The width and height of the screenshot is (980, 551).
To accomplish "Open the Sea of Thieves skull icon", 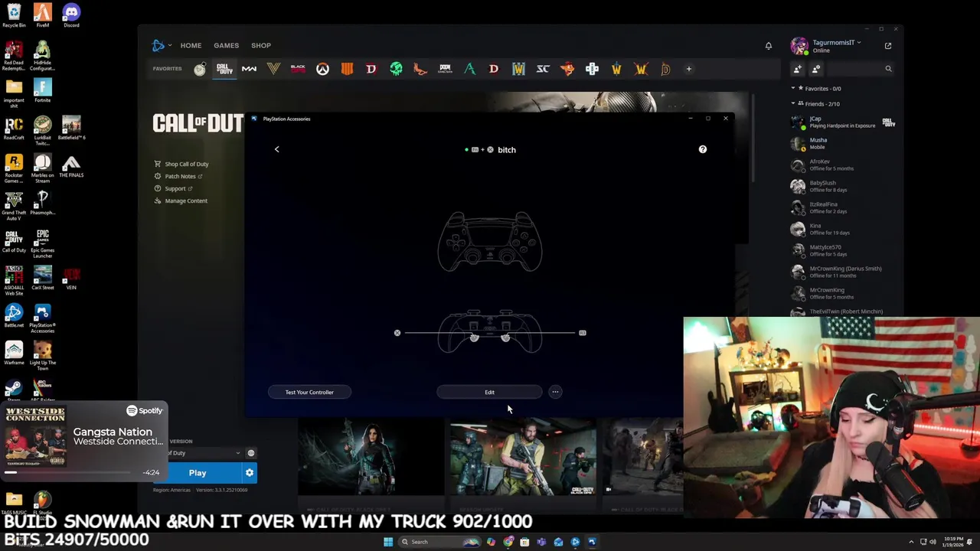I will click(396, 69).
